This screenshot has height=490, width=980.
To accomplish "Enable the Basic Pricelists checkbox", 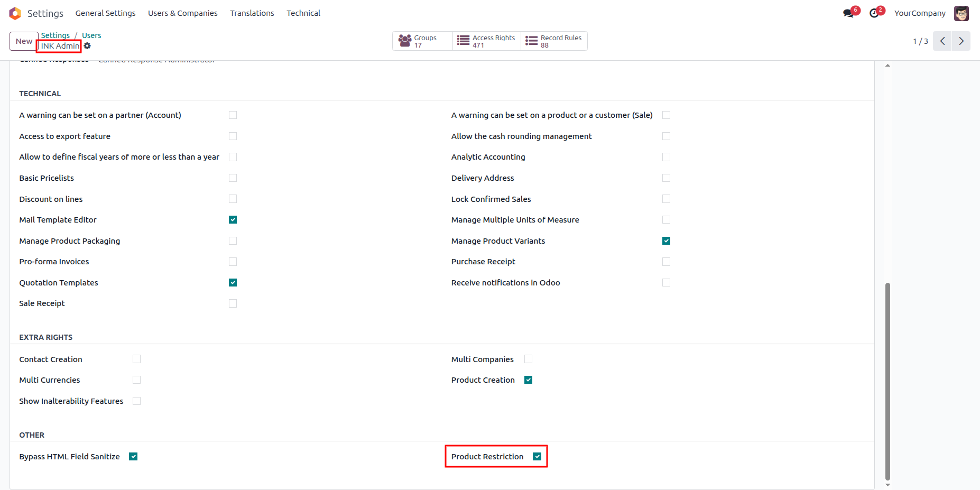I will tap(233, 178).
